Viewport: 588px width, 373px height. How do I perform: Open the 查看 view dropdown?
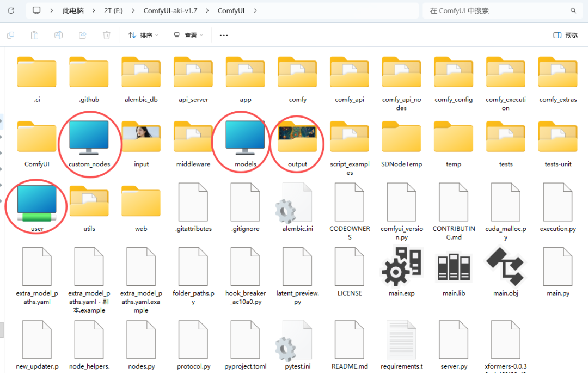[x=188, y=35]
